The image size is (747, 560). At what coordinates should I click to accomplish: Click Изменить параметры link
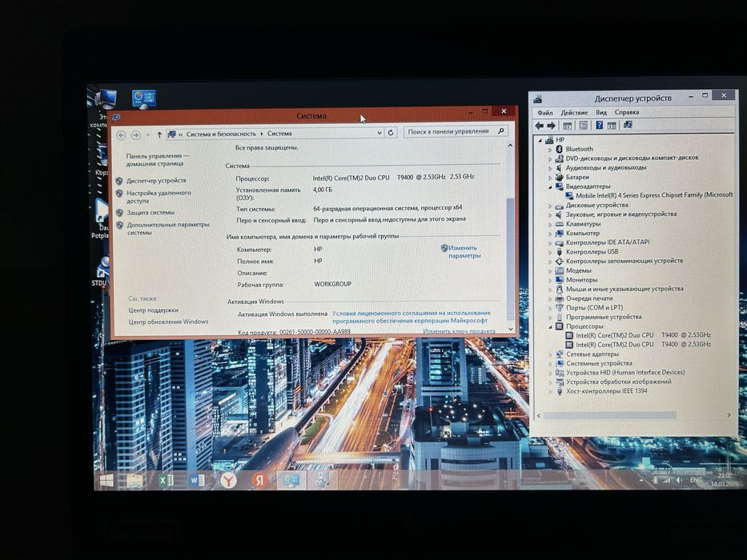[x=464, y=251]
